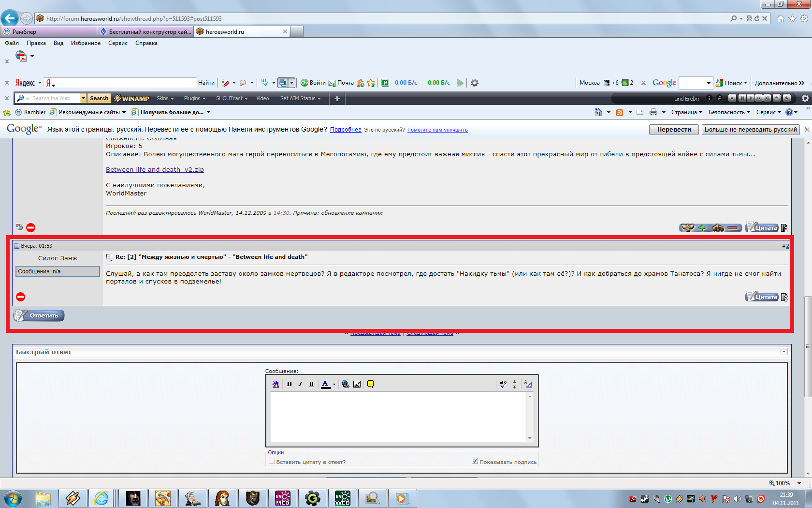Expand the Winamp Skins dropdown
812x508 pixels.
(x=165, y=98)
